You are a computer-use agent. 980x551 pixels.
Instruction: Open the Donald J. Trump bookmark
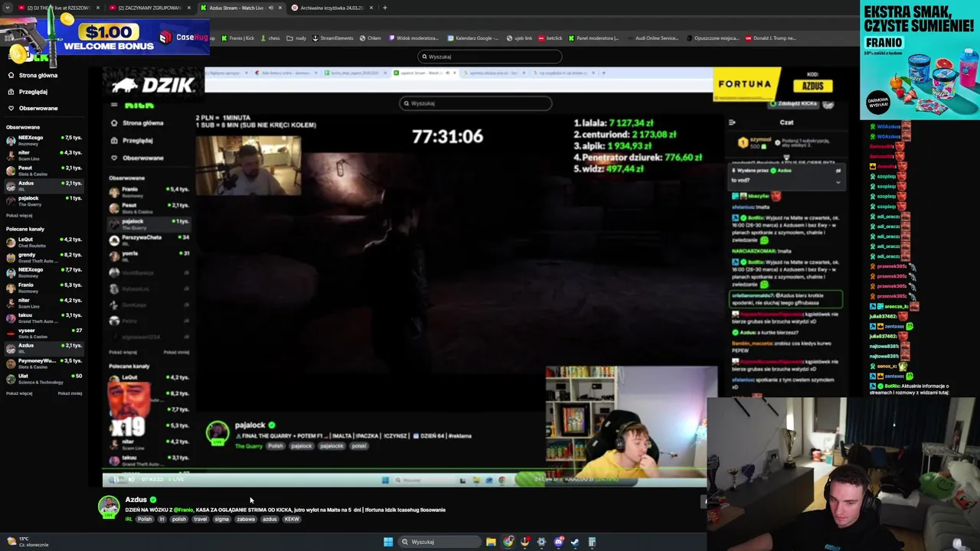pos(772,38)
